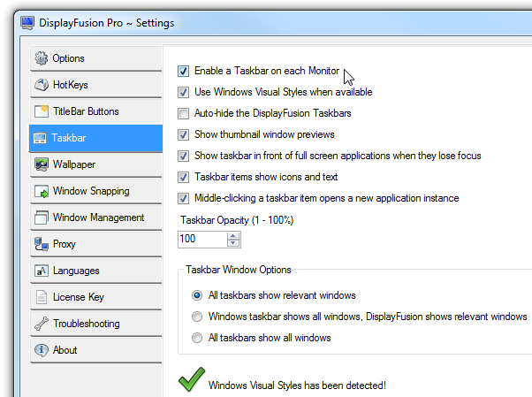Screen dimensions: 532x397
Task: Choose Windows taskbar shows all windows option
Action: (x=197, y=317)
